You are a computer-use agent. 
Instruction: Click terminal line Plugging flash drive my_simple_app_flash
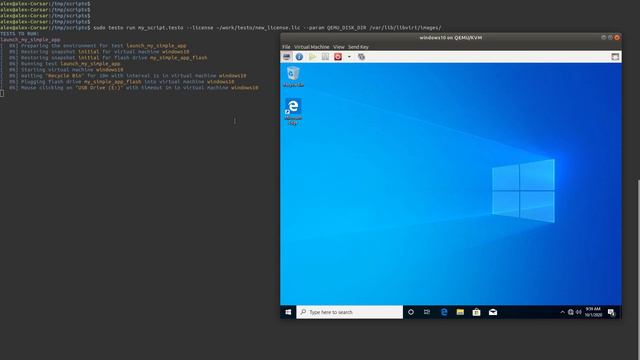pos(122,82)
